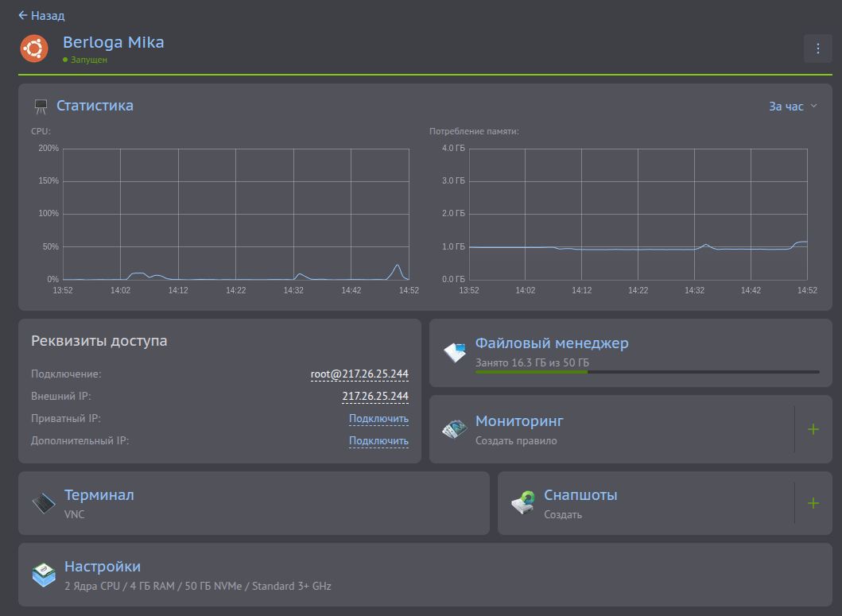Click the Monitoring gauge icon
Image resolution: width=842 pixels, height=616 pixels.
454,429
